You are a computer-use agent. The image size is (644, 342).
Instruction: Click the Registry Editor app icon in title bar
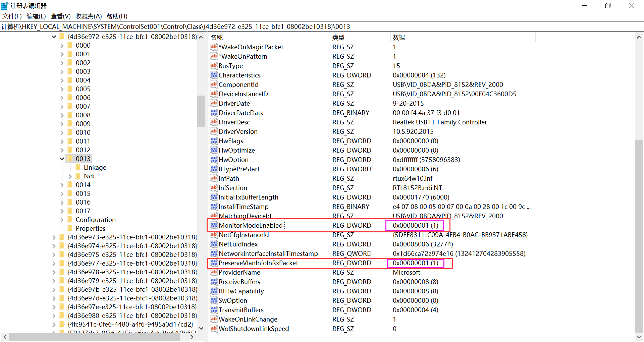click(x=4, y=6)
